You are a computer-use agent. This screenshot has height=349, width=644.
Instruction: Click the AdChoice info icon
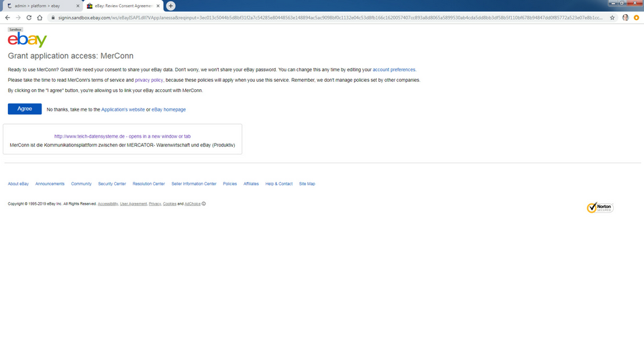click(x=204, y=203)
